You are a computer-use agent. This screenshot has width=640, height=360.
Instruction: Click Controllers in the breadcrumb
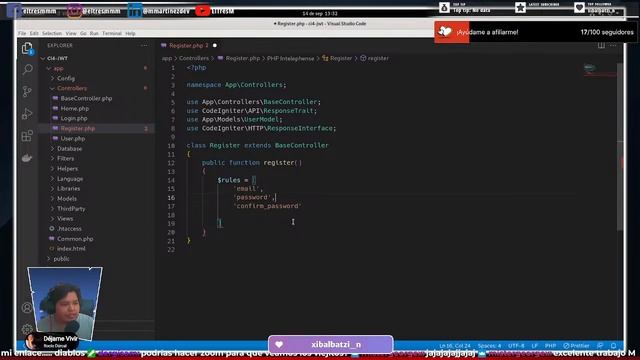click(x=194, y=58)
